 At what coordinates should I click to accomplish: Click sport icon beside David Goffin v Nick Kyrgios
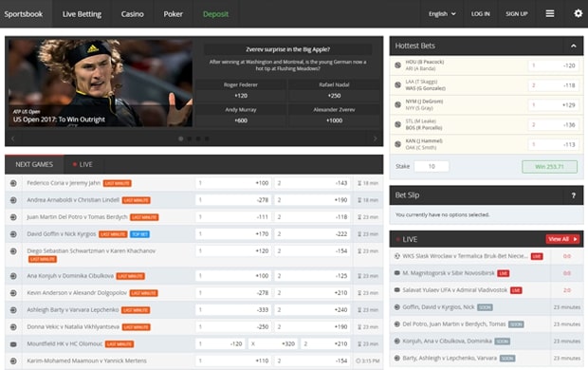13,234
